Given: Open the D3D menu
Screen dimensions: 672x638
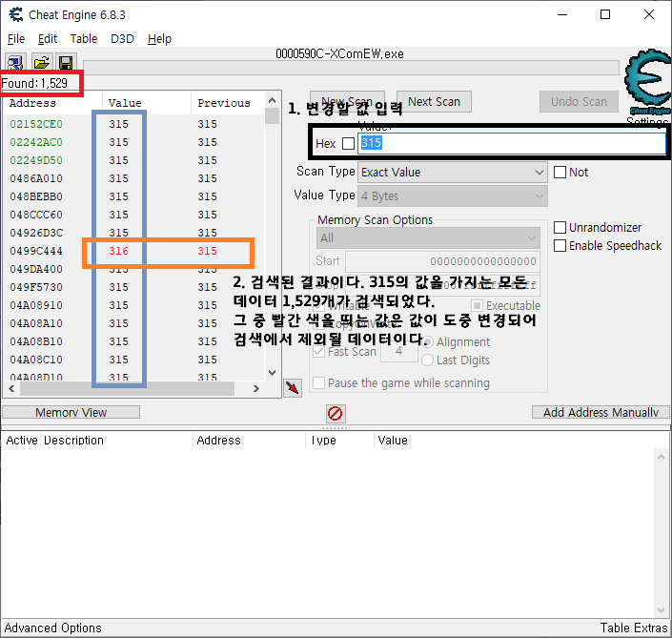Looking at the screenshot, I should tap(122, 39).
